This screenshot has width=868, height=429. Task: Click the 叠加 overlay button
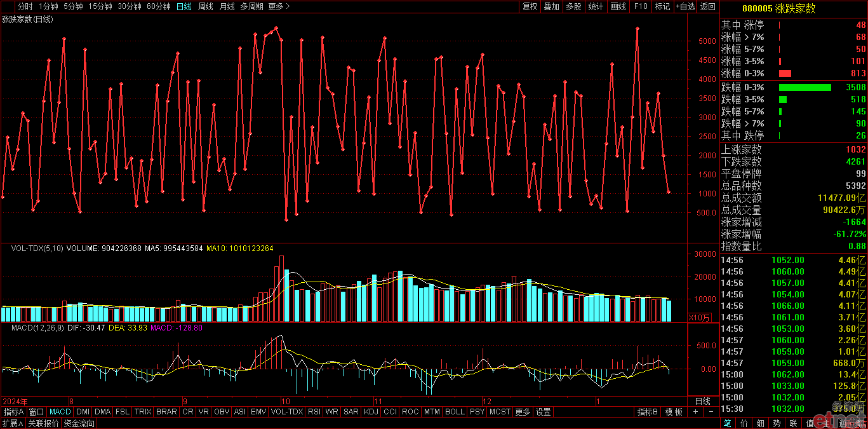(x=552, y=6)
